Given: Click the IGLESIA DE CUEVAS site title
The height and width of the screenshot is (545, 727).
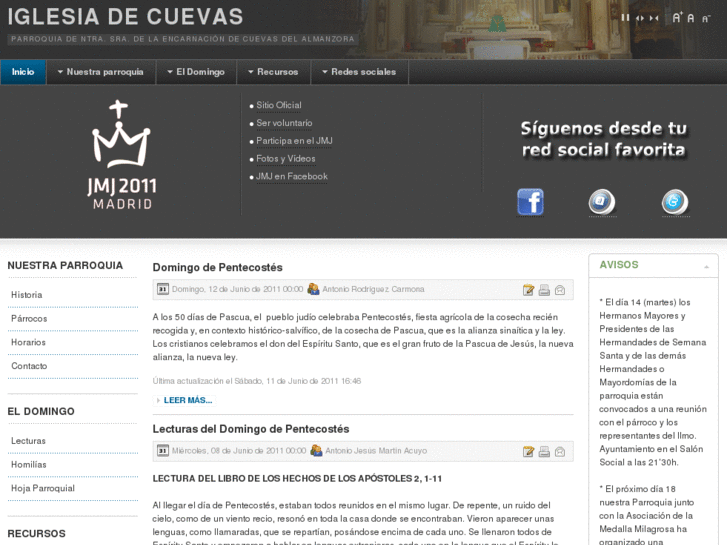Looking at the screenshot, I should (125, 17).
